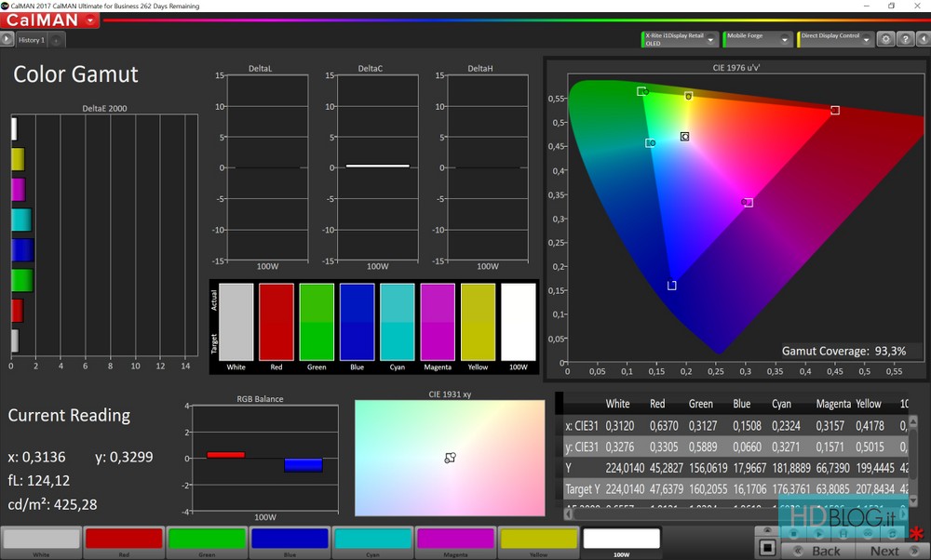Click the White comparison swatch in Actual/Target chart

(236, 322)
